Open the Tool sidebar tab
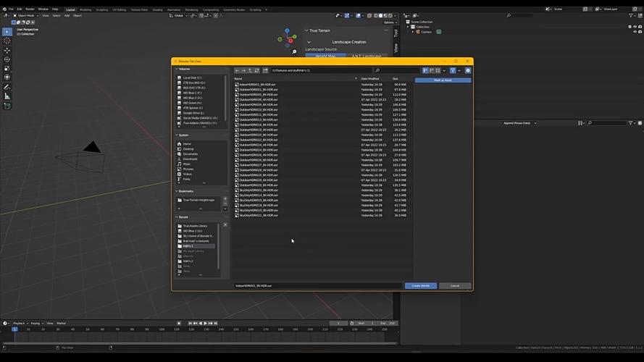The height and width of the screenshot is (362, 644). pos(396,33)
